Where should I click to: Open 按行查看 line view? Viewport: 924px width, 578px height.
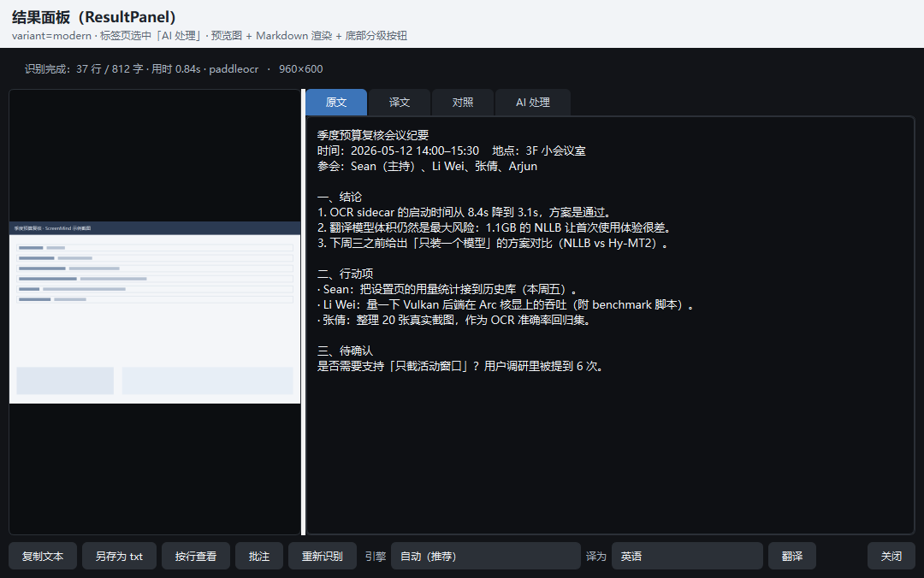click(196, 557)
